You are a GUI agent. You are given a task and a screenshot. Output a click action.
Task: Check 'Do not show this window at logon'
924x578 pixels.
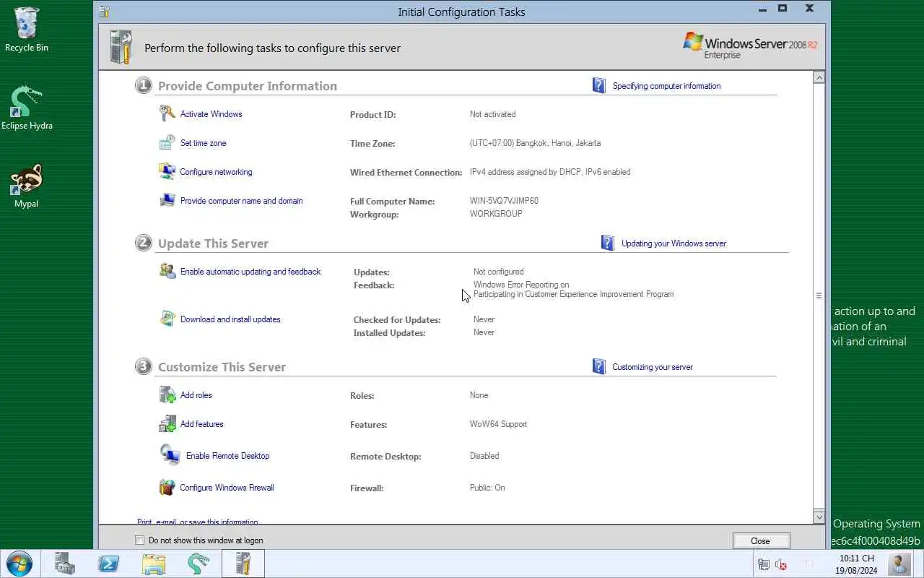pyautogui.click(x=140, y=540)
